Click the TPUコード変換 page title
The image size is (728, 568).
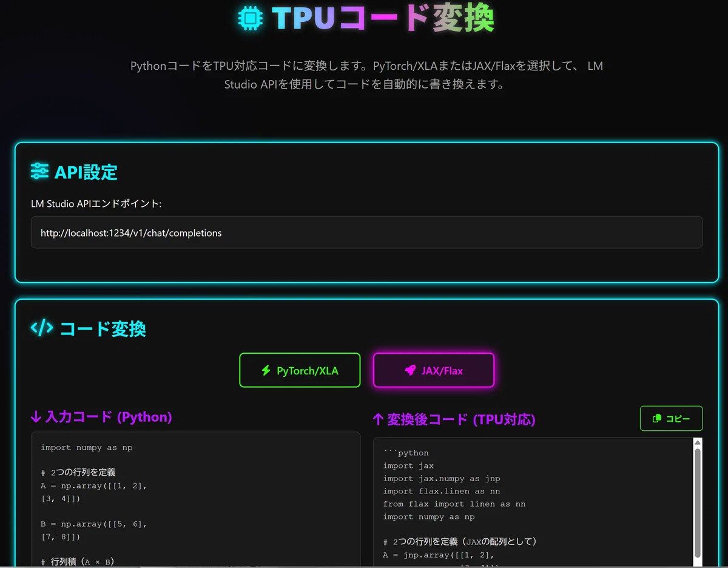tap(383, 18)
